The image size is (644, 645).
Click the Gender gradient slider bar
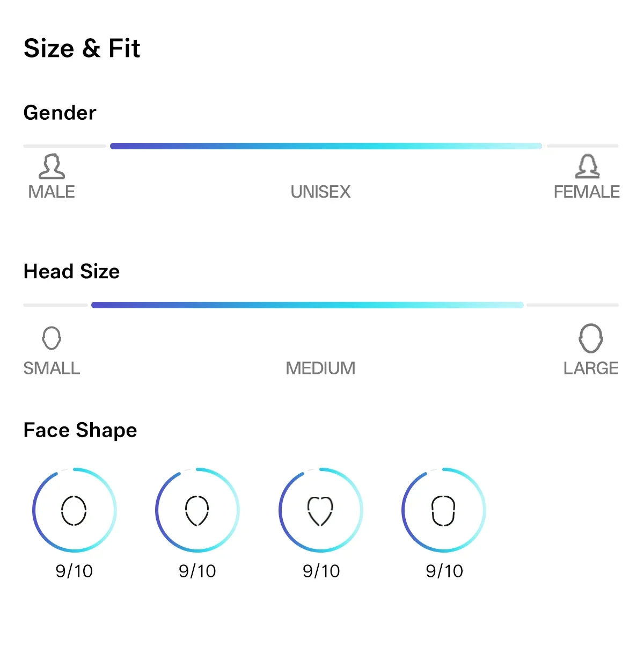click(x=326, y=146)
